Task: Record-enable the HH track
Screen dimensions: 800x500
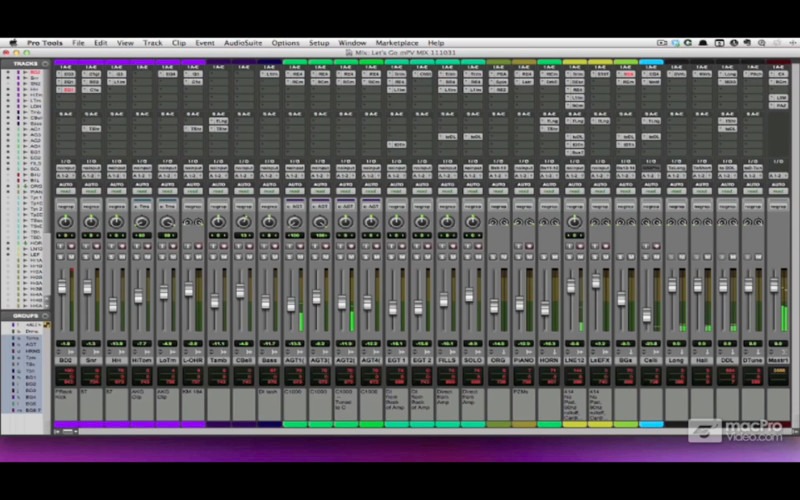Action: coord(122,246)
